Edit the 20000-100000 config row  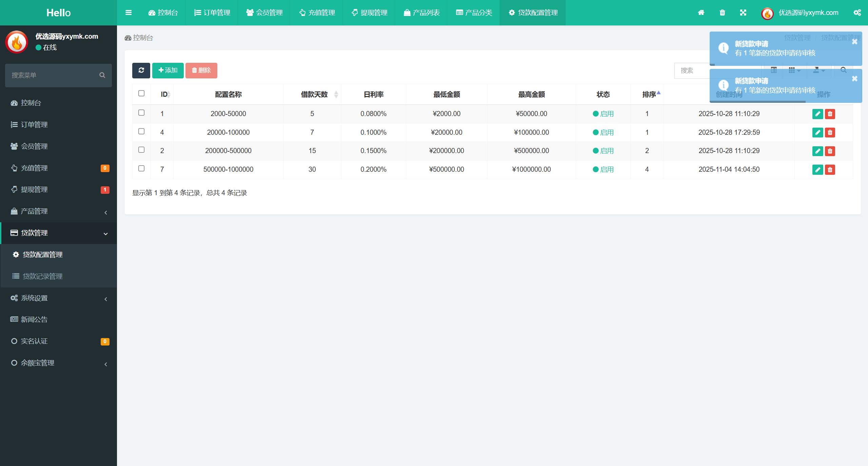tap(817, 132)
